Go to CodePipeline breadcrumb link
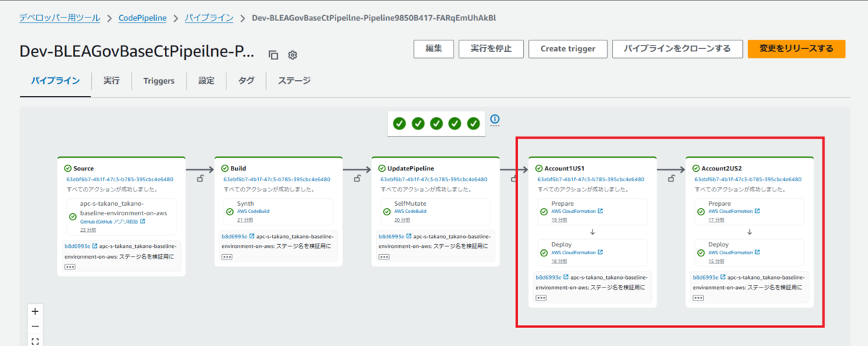Screen dimensions: 868x346 point(142,17)
